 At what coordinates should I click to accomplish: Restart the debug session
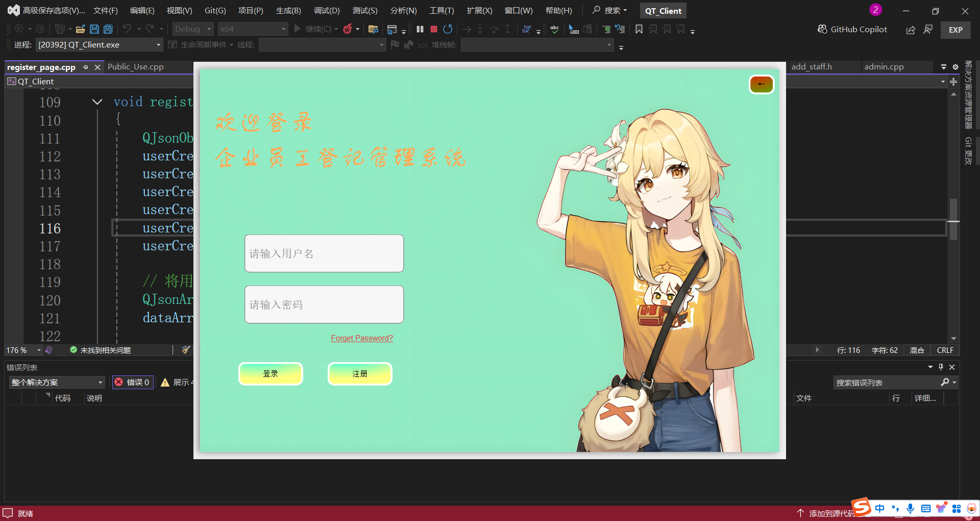(x=448, y=29)
